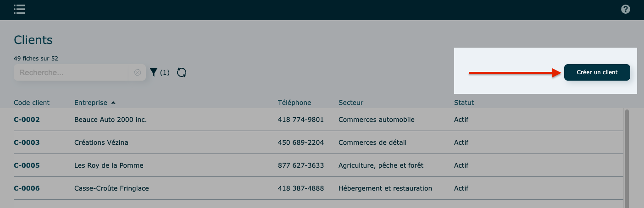Open the main menu list icon
This screenshot has height=208, width=644.
pos(19,9)
